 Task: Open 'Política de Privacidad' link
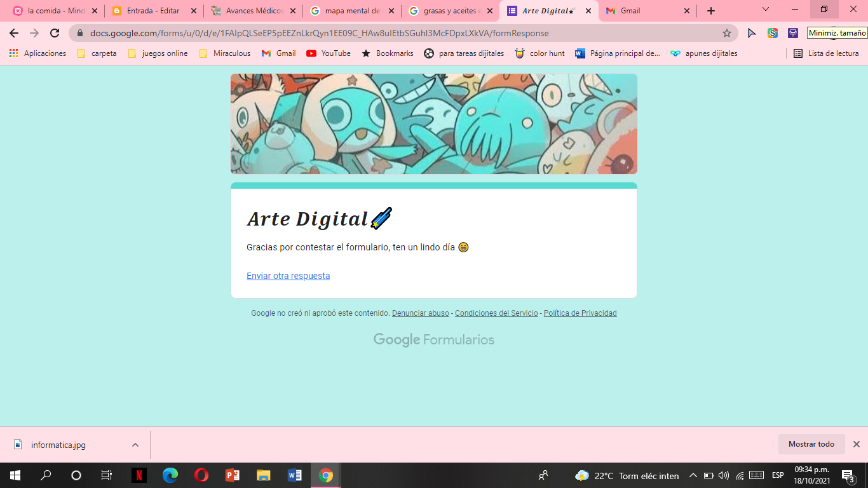tap(580, 313)
